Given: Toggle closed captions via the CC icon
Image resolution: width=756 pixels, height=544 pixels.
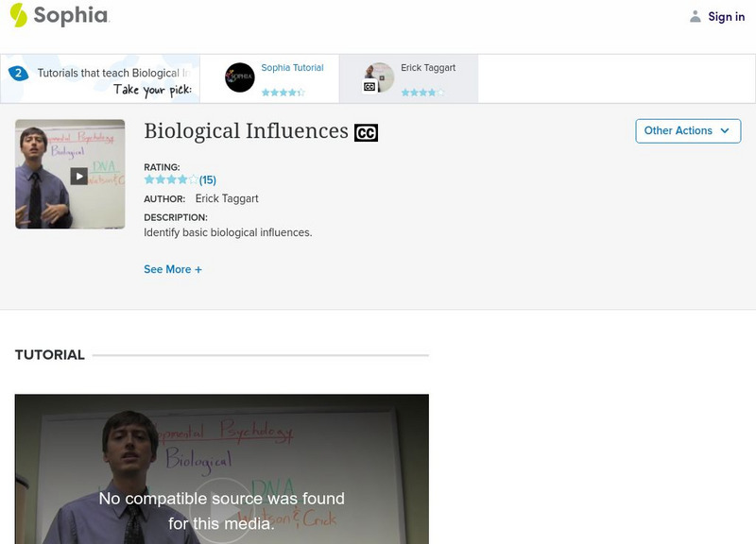Looking at the screenshot, I should [369, 134].
